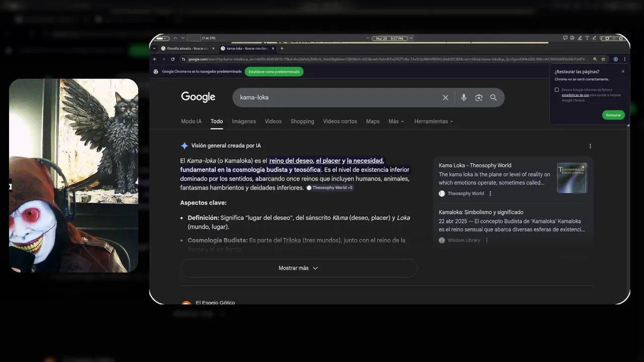Select the highlighter underline annotation tool
Screen dimensions: 644x362
tap(580, 38)
